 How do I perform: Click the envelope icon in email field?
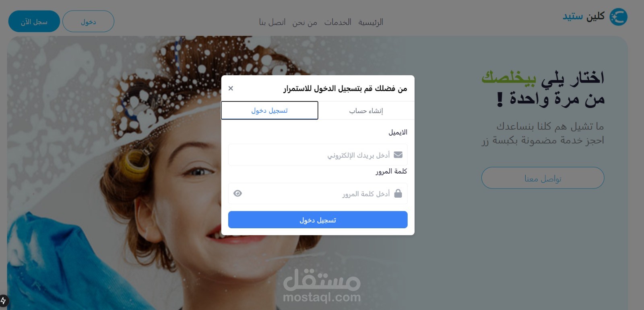point(398,155)
